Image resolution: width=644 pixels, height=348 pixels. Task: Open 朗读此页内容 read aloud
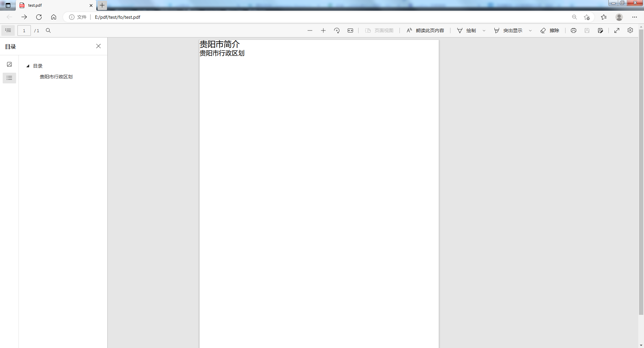pos(425,30)
